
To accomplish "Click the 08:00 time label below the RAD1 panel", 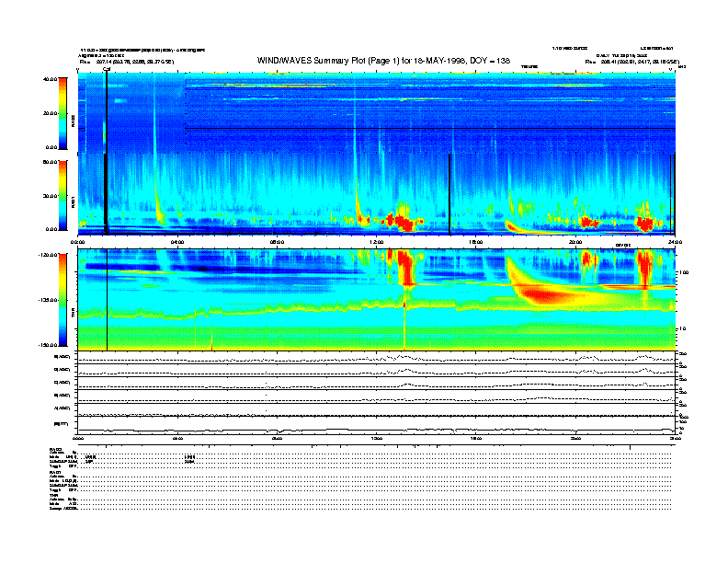I will pyautogui.click(x=277, y=242).
